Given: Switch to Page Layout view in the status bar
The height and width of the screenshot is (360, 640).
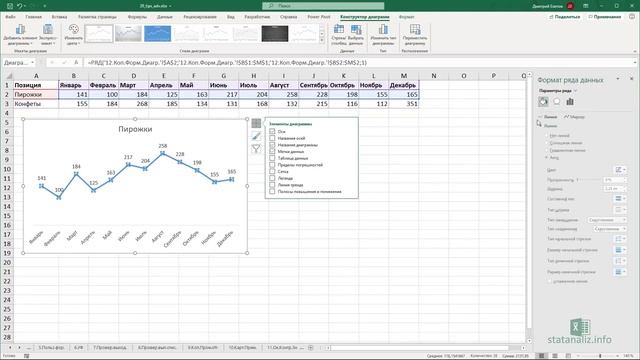Looking at the screenshot, I should [x=555, y=356].
